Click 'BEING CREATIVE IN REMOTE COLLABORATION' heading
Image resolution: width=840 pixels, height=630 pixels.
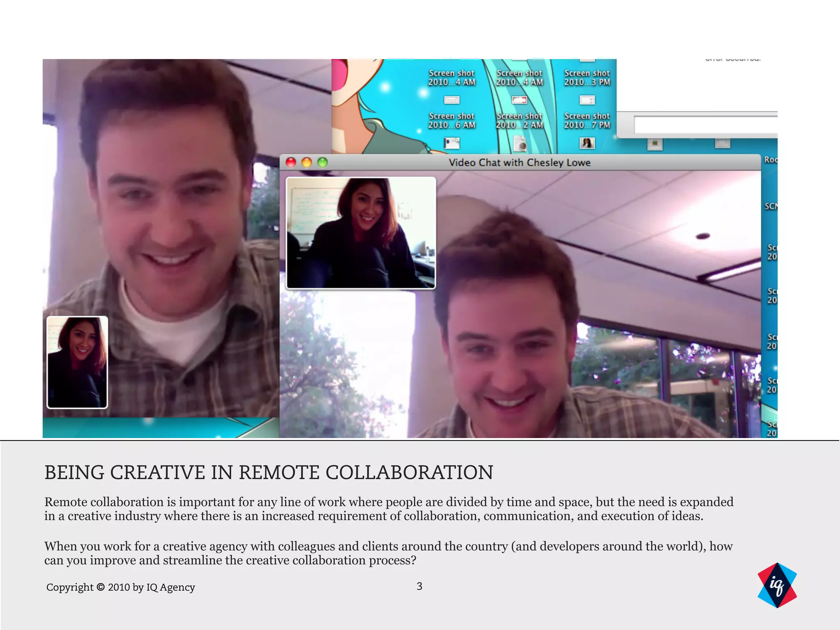click(269, 472)
